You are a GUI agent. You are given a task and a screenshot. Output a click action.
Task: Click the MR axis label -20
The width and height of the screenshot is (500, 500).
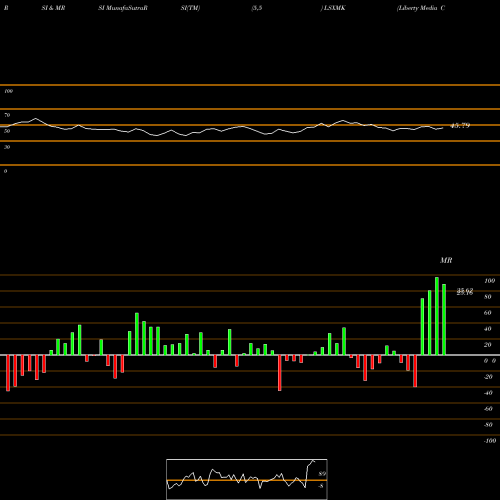coord(488,377)
